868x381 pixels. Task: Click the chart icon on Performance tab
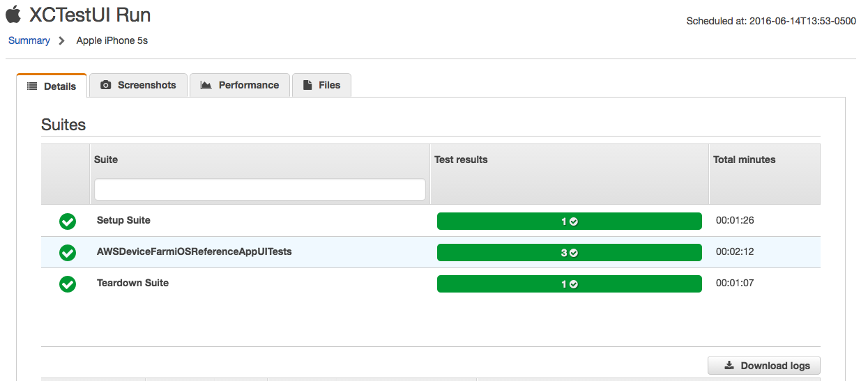pos(206,85)
